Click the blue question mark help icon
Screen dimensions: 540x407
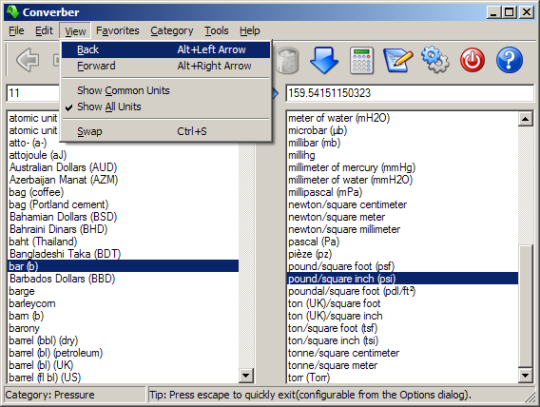click(x=509, y=60)
